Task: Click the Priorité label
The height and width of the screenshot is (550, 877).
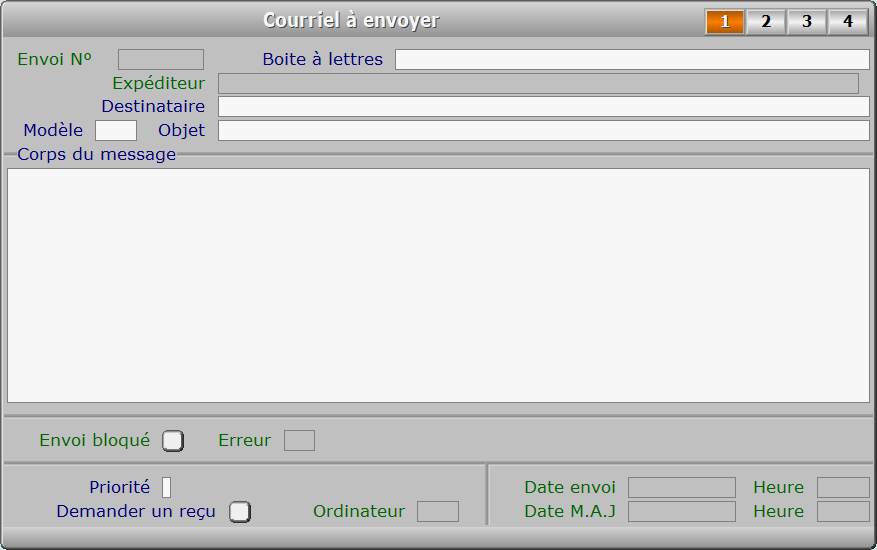Action: click(120, 487)
